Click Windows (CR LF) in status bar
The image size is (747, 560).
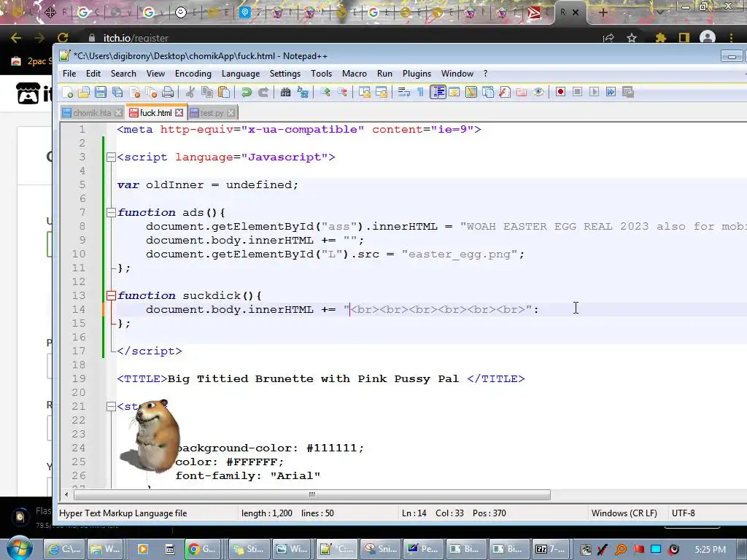[624, 513]
